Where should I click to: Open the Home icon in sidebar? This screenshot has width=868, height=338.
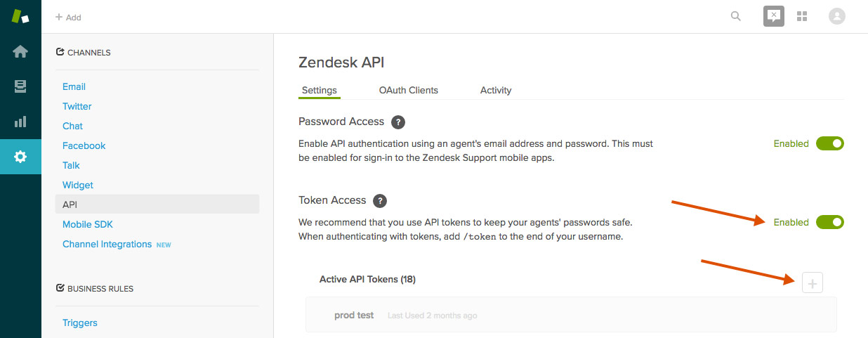point(20,51)
